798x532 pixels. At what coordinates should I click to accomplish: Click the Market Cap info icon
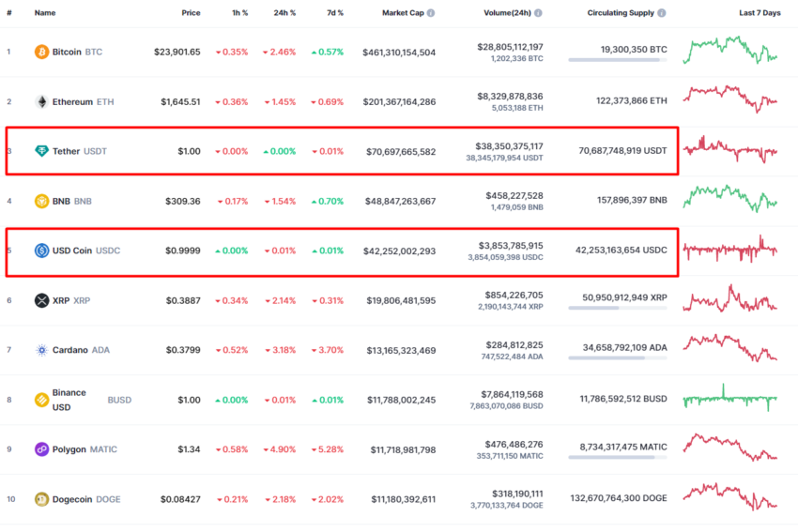pos(431,13)
